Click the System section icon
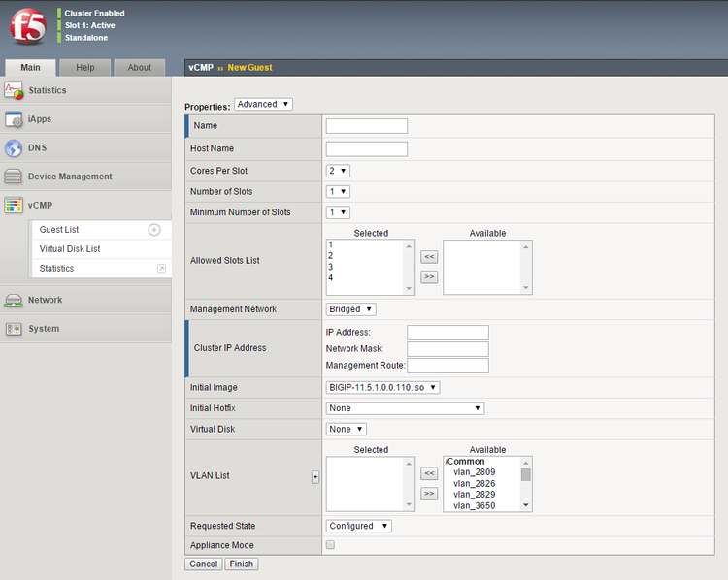 (x=14, y=329)
